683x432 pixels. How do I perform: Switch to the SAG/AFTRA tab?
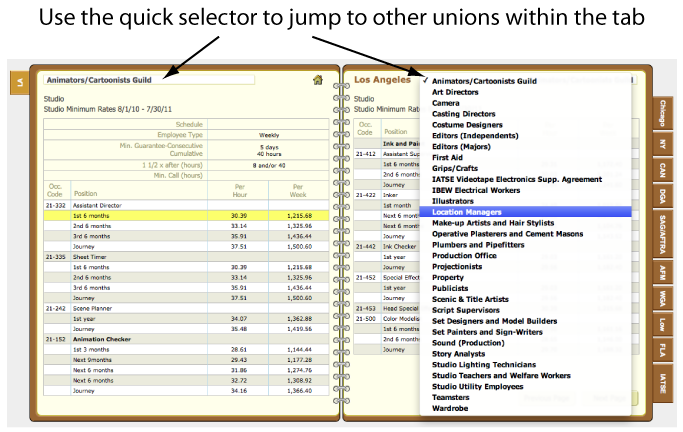coord(663,234)
